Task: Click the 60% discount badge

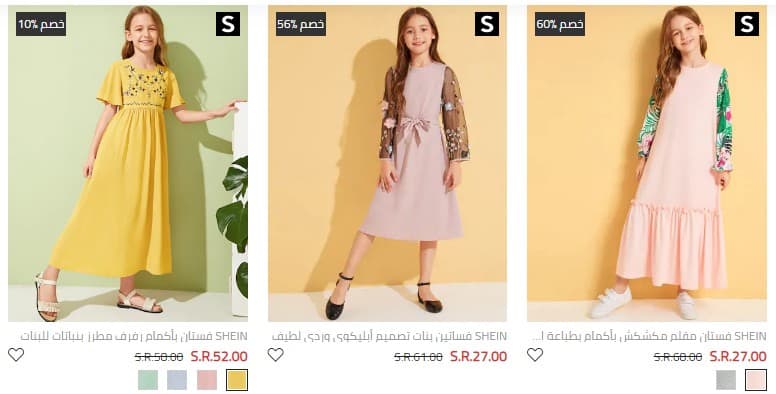Action: tap(560, 24)
